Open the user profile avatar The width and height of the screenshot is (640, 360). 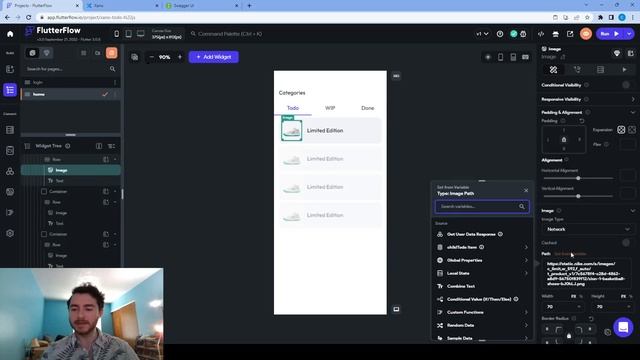[x=586, y=34]
